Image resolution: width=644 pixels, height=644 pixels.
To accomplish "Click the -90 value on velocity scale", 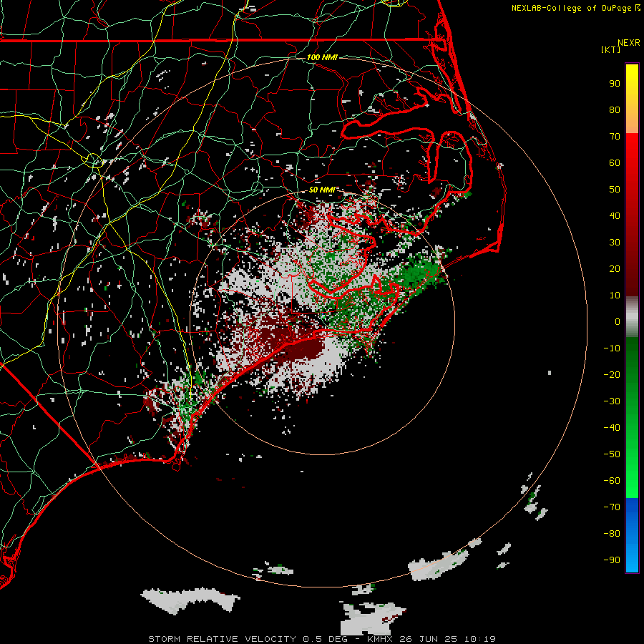I will coord(612,560).
